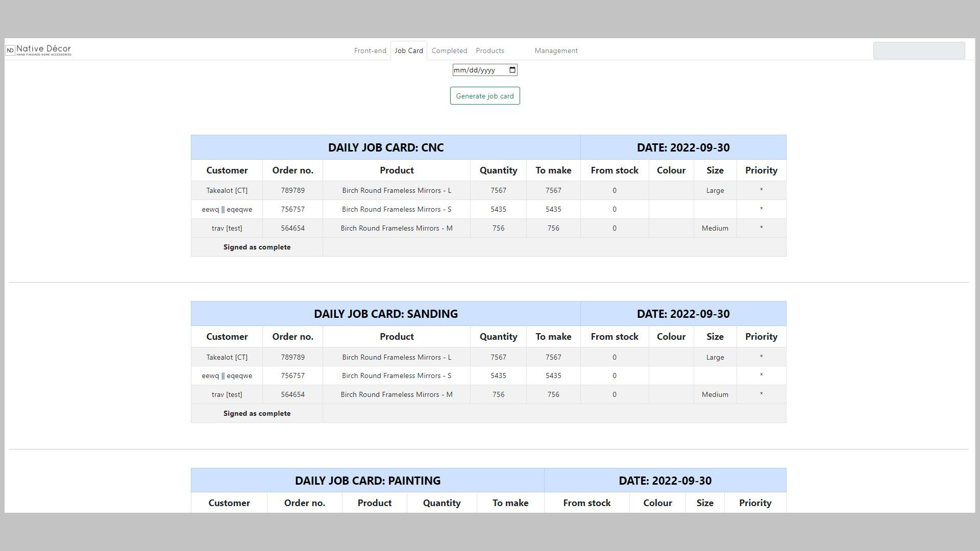Click the Generate job card button
The image size is (980, 551).
coord(484,96)
